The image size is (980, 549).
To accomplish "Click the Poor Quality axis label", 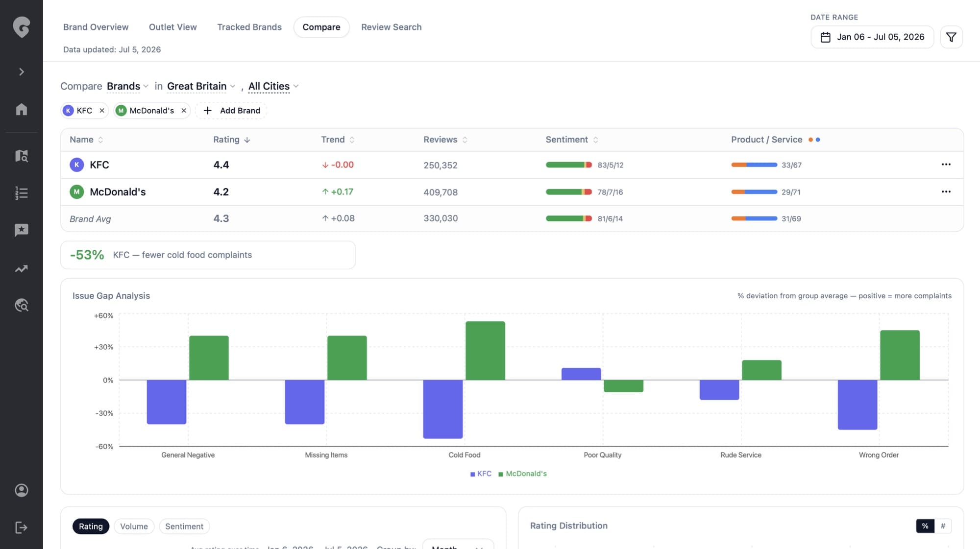I will [x=602, y=455].
